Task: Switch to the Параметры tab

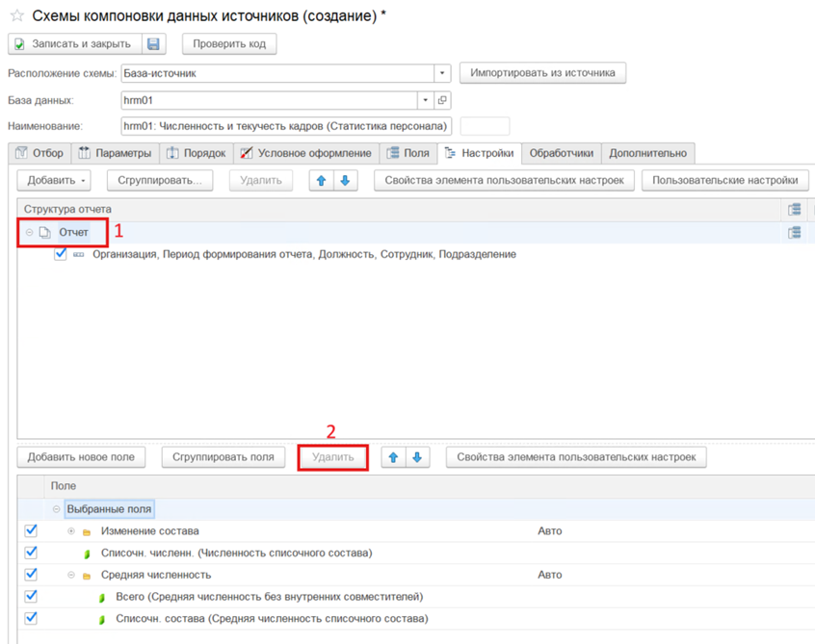Action: coord(116,153)
